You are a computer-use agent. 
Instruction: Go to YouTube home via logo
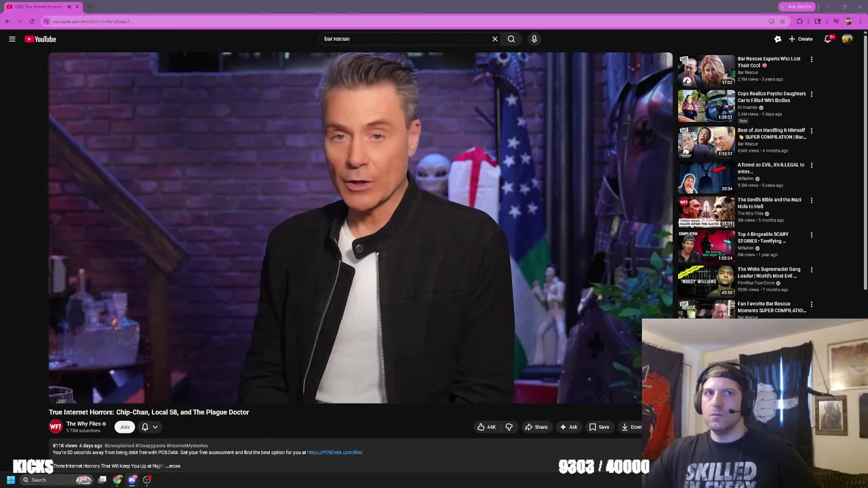(x=41, y=39)
